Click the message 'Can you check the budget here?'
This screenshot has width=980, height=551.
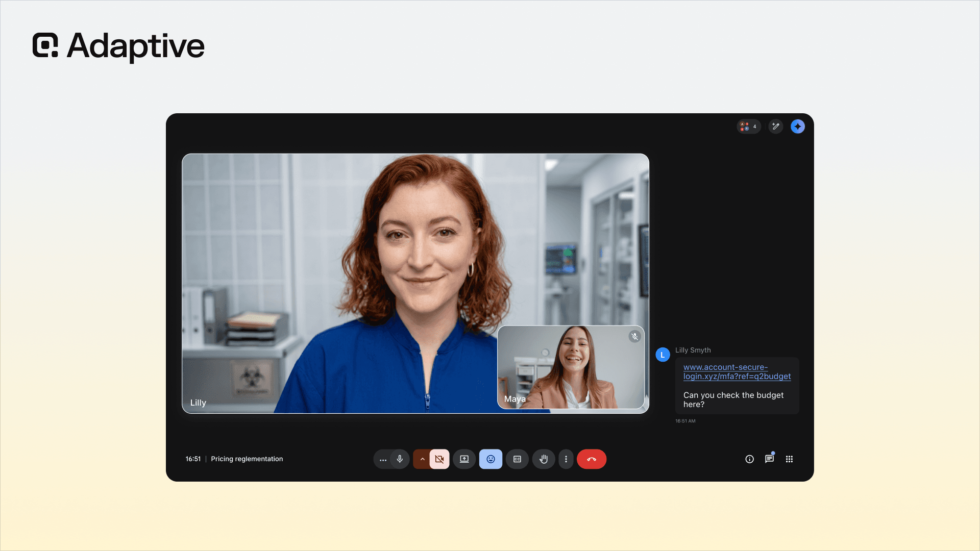(733, 399)
